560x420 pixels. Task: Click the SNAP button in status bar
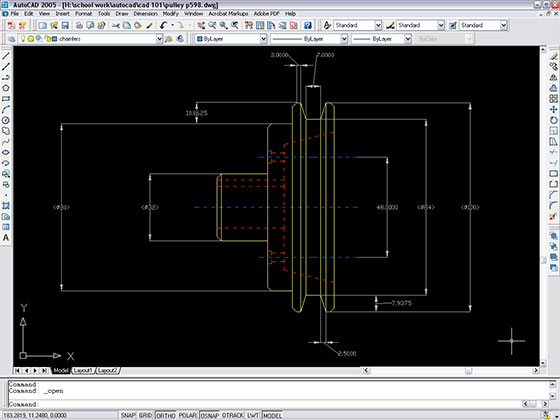pos(128,415)
